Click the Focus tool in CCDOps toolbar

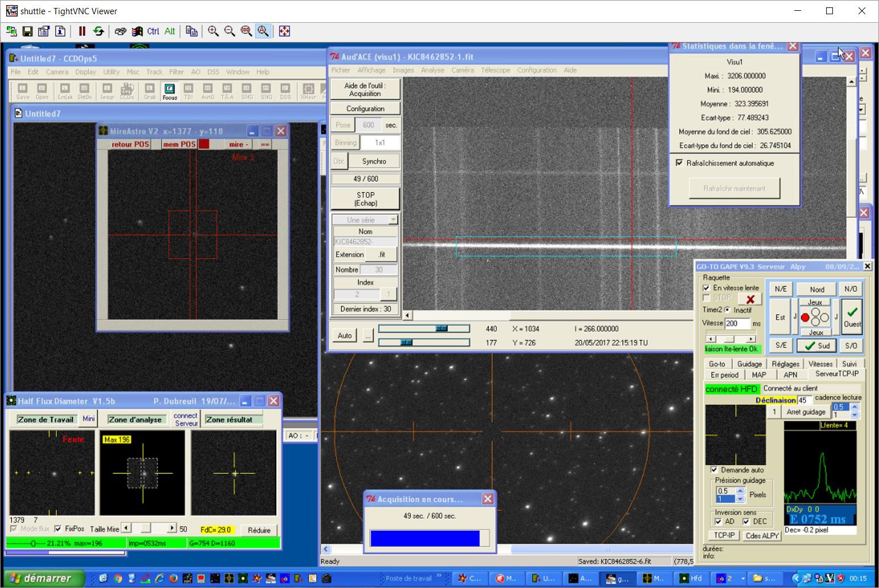pyautogui.click(x=169, y=91)
